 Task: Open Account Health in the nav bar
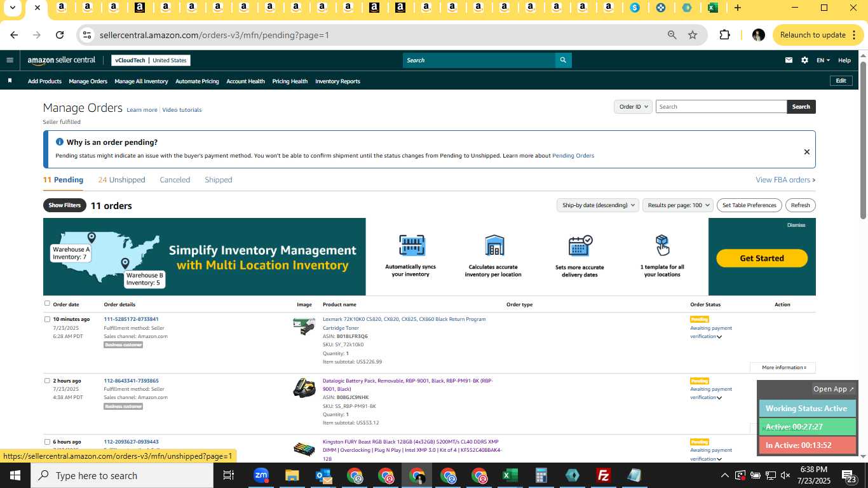tap(245, 81)
